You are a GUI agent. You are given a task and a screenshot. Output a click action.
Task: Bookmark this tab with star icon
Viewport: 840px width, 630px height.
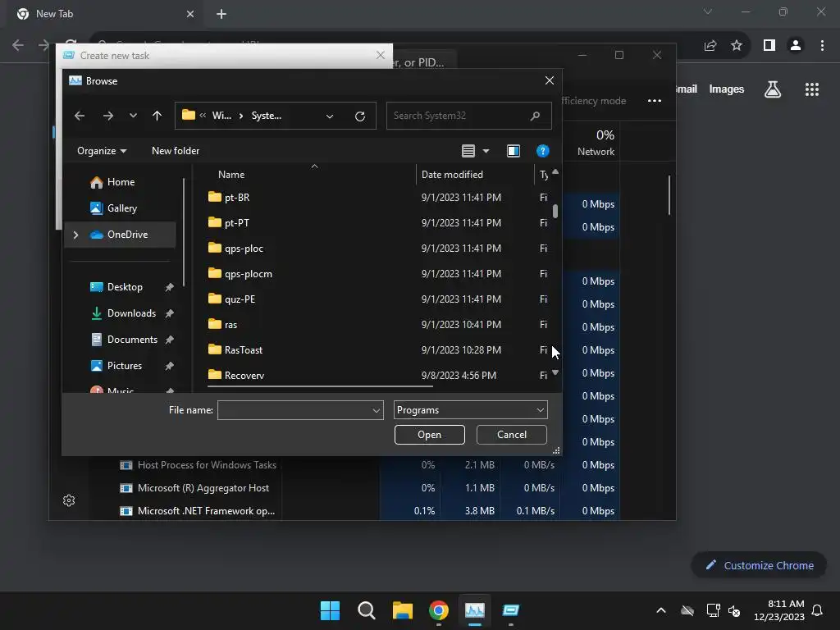click(x=737, y=46)
